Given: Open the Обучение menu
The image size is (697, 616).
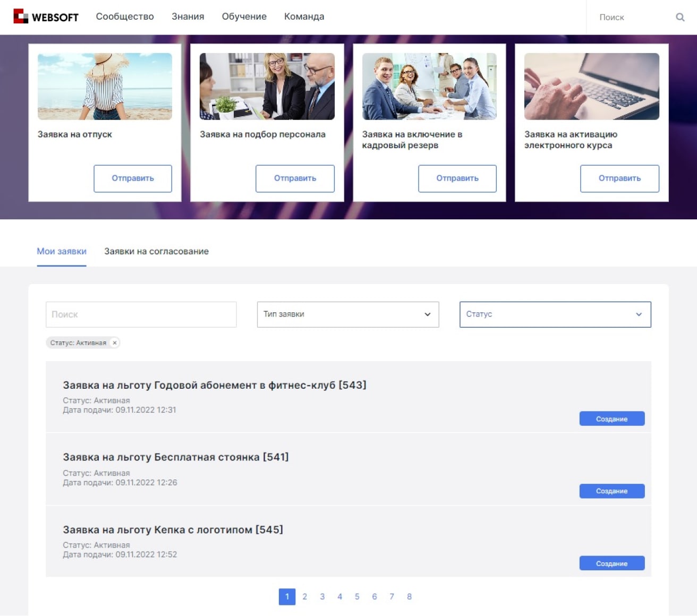Looking at the screenshot, I should tap(244, 16).
